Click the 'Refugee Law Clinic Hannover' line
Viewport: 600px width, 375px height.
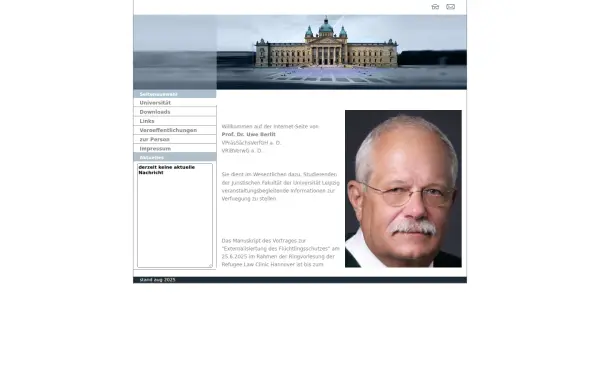click(272, 265)
